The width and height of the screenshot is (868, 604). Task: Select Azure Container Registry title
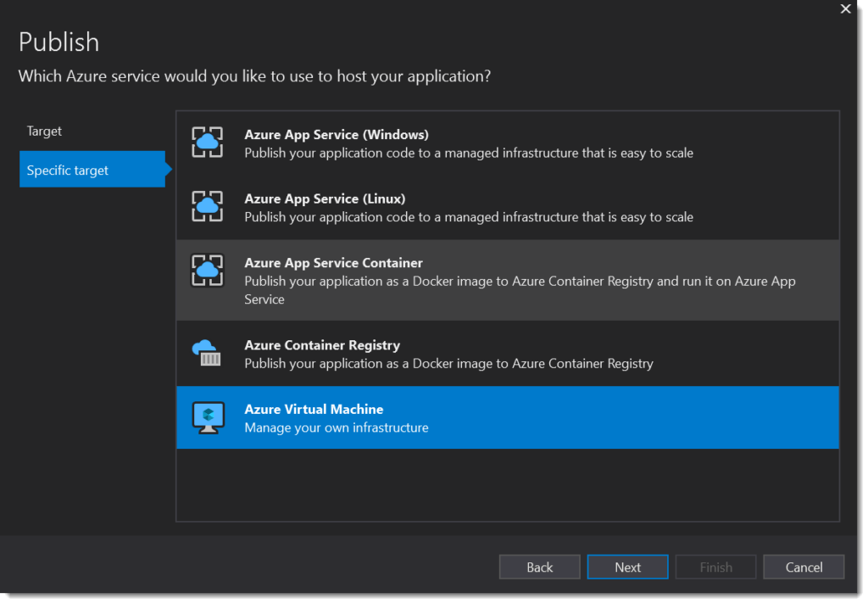[322, 345]
